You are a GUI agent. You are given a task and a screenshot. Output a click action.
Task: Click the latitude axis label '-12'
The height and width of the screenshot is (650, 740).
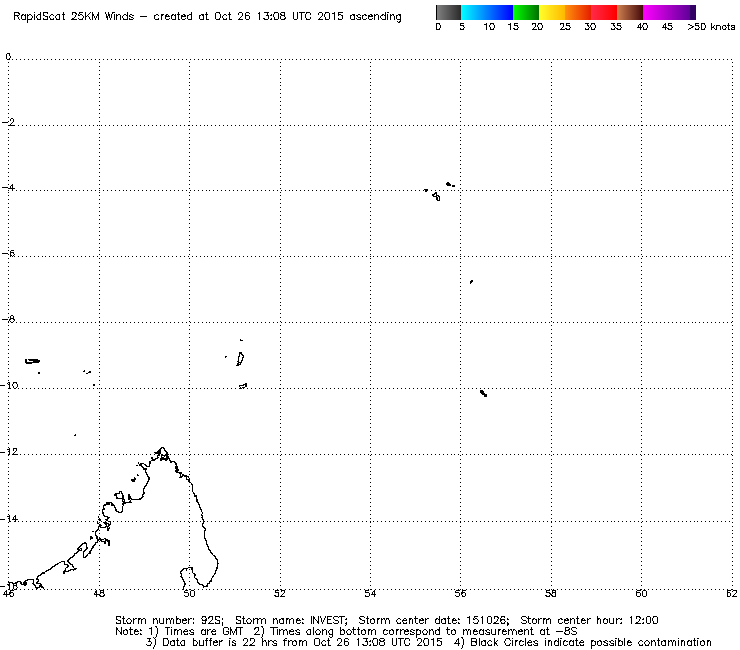pos(9,452)
